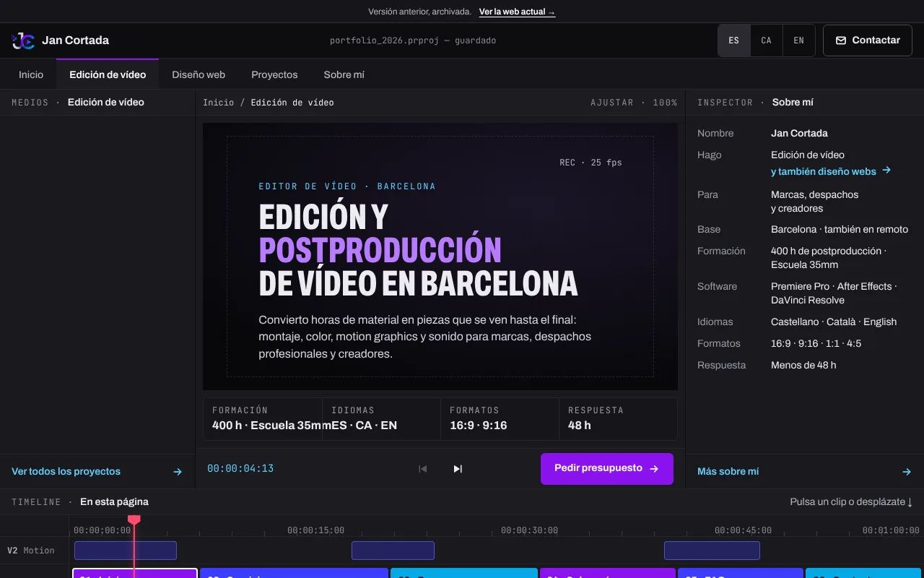Click the 00:00:45:00 ruler mark
This screenshot has width=924, height=578.
click(743, 530)
